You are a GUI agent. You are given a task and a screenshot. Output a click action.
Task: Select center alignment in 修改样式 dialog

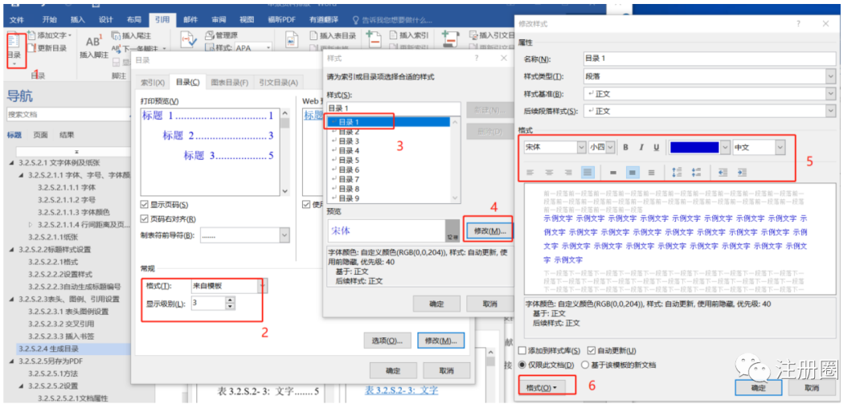click(x=549, y=173)
